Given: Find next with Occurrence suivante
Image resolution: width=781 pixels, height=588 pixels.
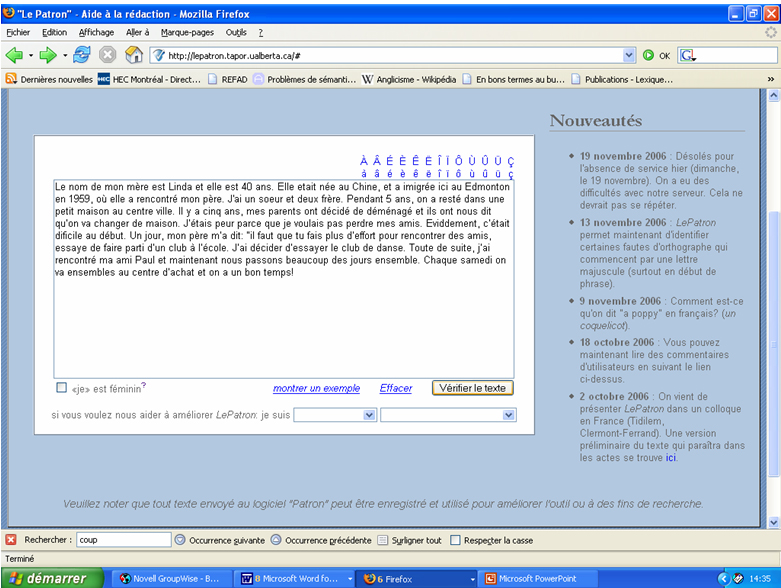Looking at the screenshot, I should (x=219, y=540).
